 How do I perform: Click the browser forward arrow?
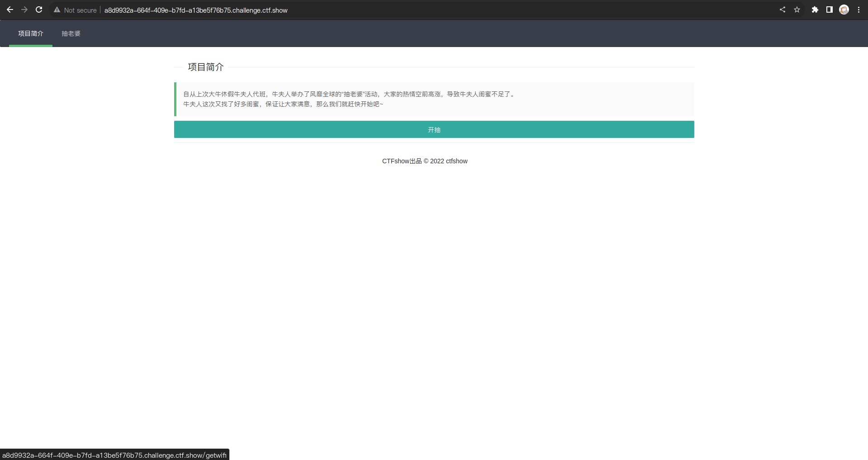[x=24, y=9]
